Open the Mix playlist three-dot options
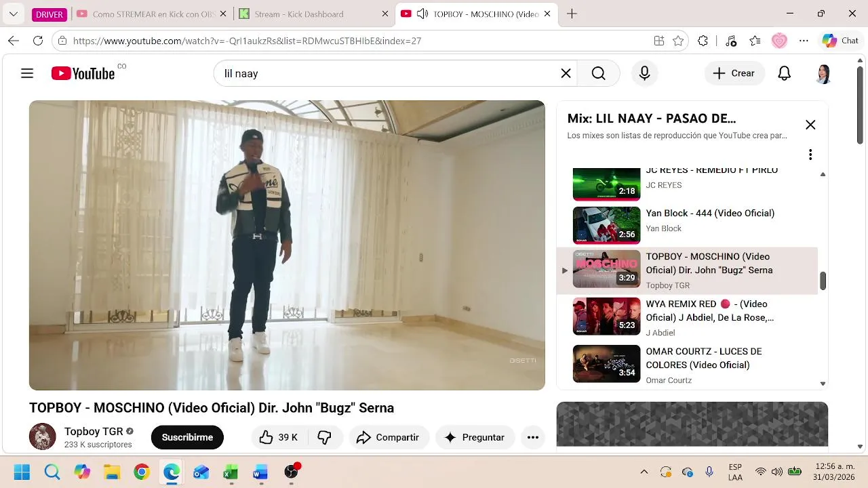The width and height of the screenshot is (868, 488). tap(810, 155)
